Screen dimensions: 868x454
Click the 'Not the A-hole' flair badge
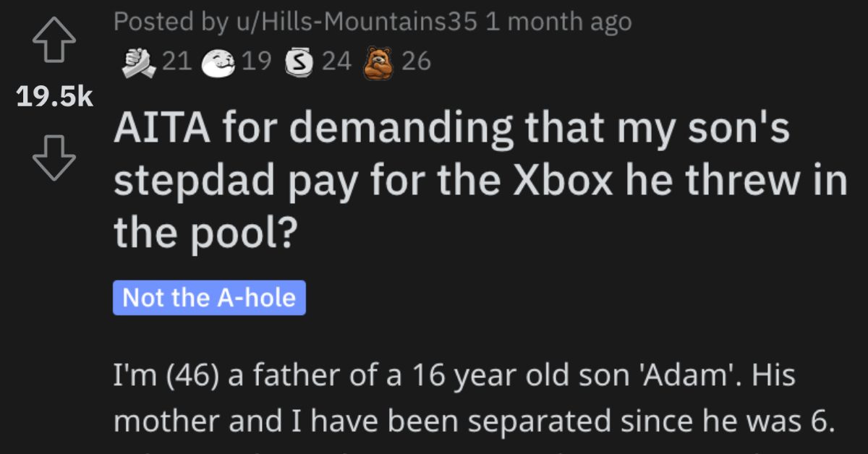point(208,296)
